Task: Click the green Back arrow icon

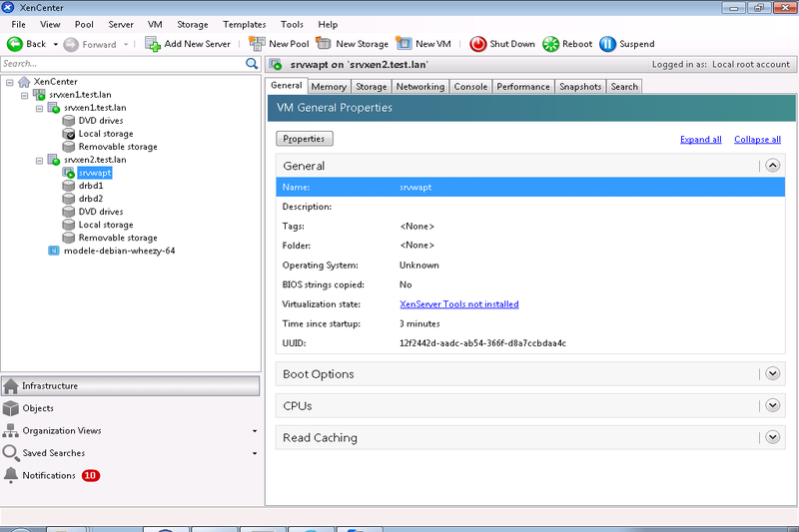Action: pos(14,44)
